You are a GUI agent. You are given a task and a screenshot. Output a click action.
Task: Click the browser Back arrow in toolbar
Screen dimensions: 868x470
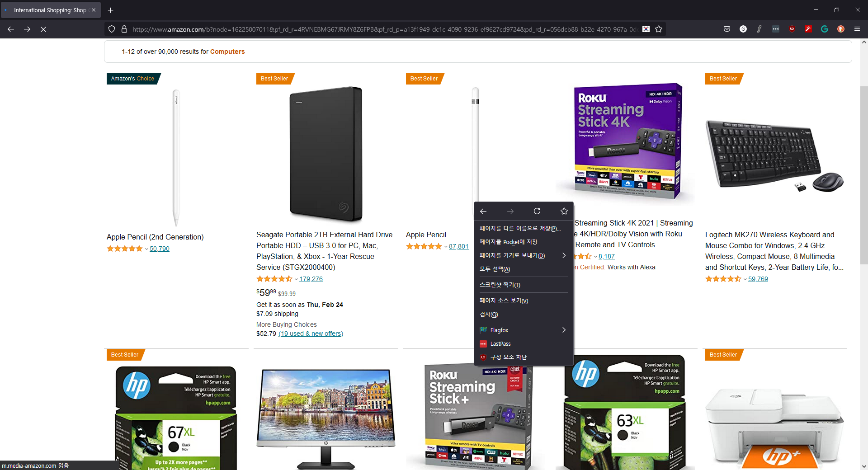(x=11, y=29)
